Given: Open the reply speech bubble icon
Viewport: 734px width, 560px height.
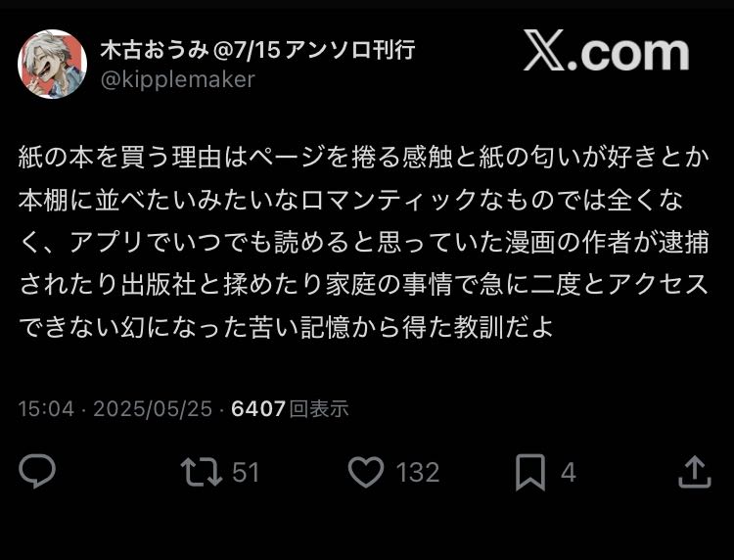Looking at the screenshot, I should click(x=37, y=472).
